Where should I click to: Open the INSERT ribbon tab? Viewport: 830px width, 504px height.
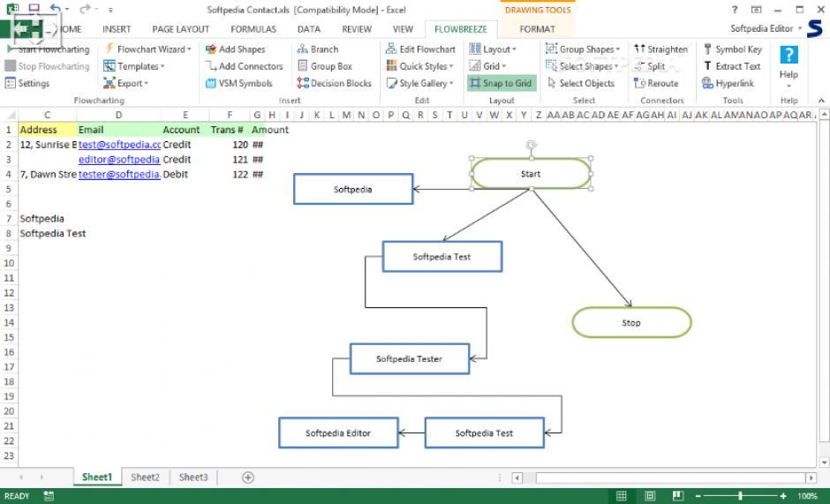tap(117, 29)
